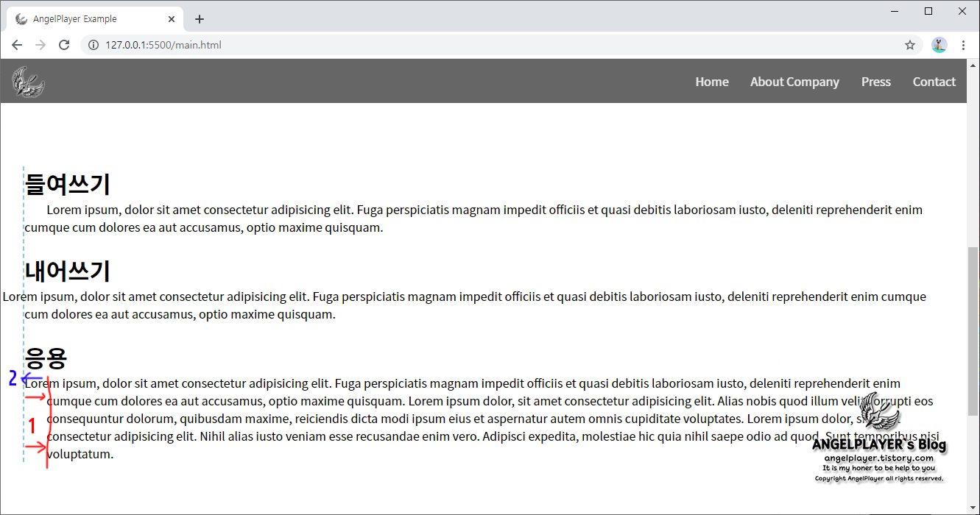Close the AngelPlayer Example tab
The image size is (980, 515).
point(171,19)
